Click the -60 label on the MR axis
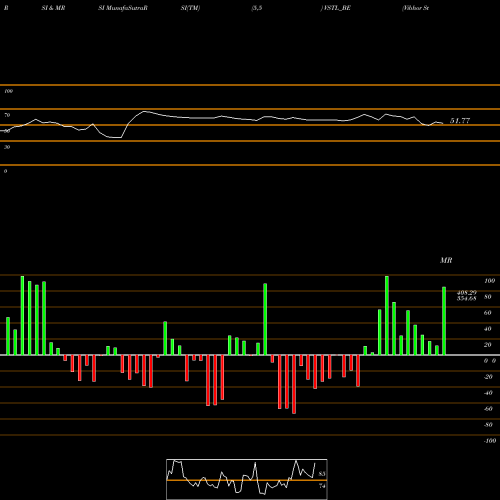500x500 pixels. click(488, 409)
